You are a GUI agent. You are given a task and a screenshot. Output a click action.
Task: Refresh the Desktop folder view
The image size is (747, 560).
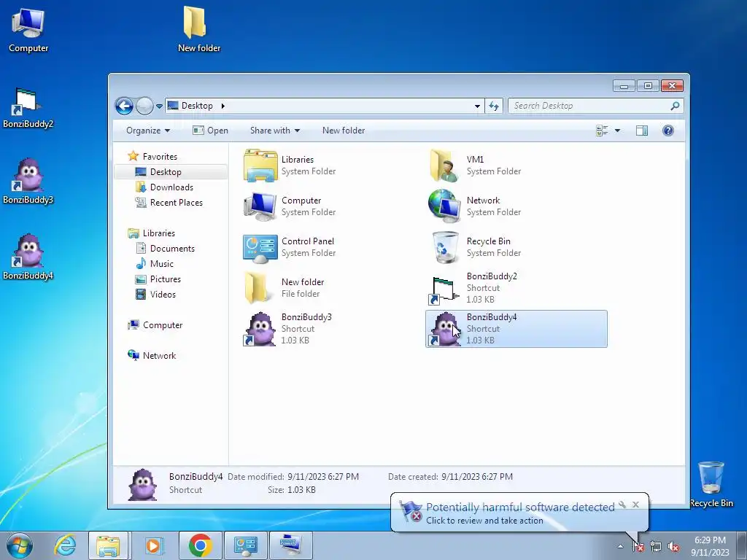pos(494,106)
